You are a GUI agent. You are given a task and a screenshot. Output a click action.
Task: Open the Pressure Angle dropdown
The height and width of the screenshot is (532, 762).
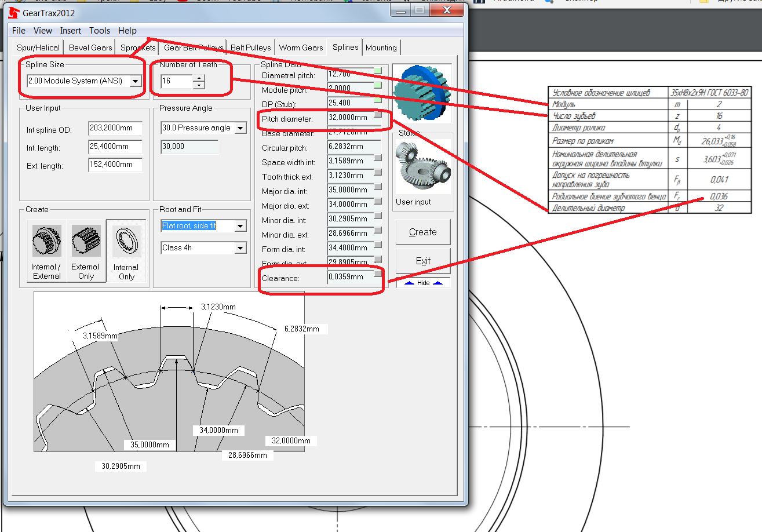click(240, 128)
